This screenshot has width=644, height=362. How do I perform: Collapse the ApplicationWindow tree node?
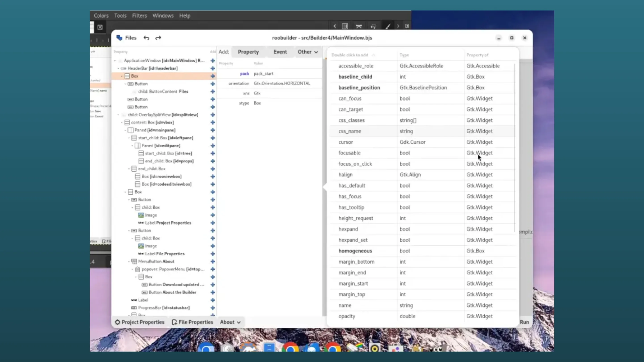pyautogui.click(x=115, y=61)
